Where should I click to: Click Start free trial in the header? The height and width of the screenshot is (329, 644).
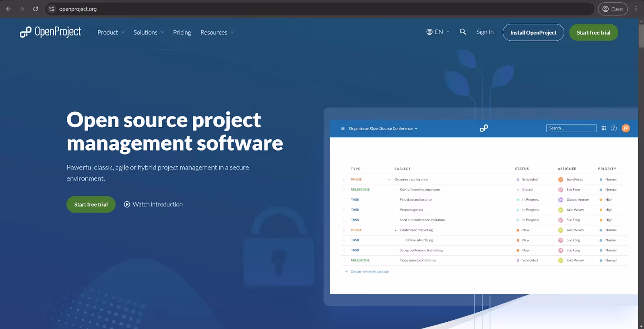coord(594,32)
